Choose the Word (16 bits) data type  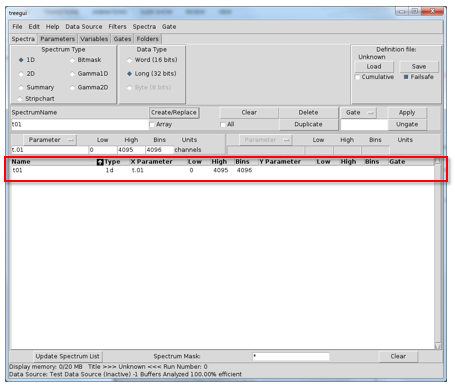coord(130,60)
